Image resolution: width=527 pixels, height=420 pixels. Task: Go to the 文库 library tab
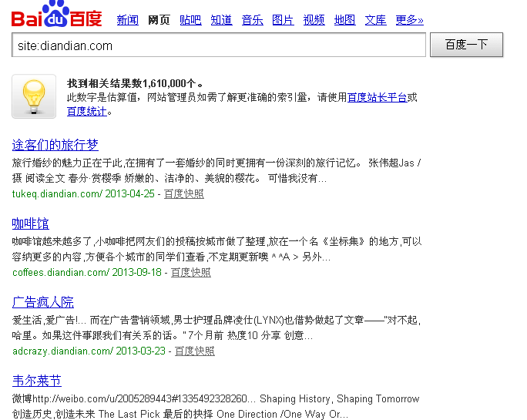pos(376,20)
